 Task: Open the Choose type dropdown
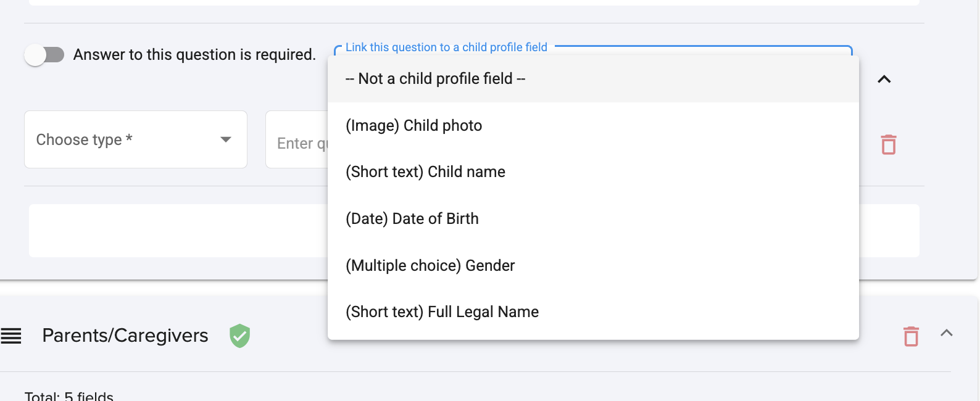tap(135, 139)
